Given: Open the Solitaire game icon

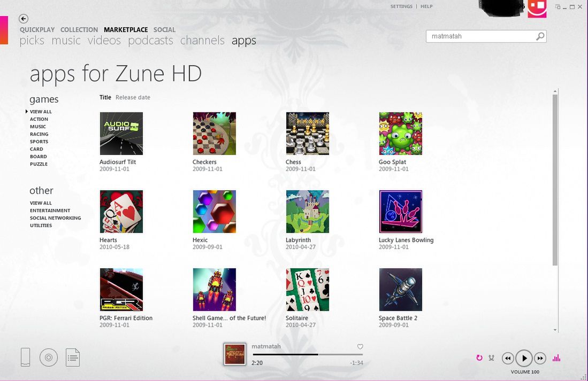Looking at the screenshot, I should pos(308,289).
